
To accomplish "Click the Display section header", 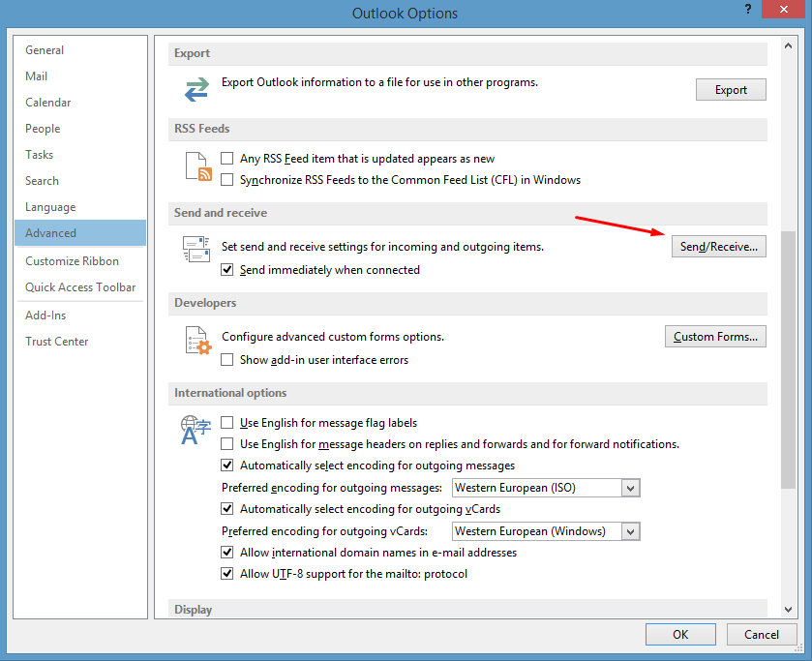I will (x=467, y=609).
